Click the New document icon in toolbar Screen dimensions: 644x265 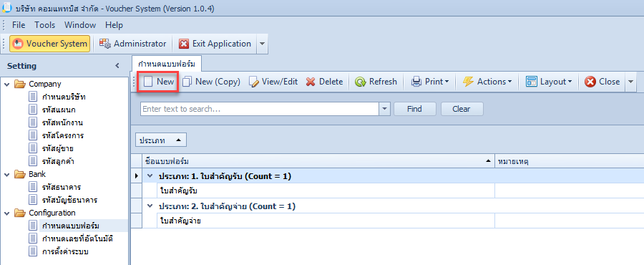(148, 82)
